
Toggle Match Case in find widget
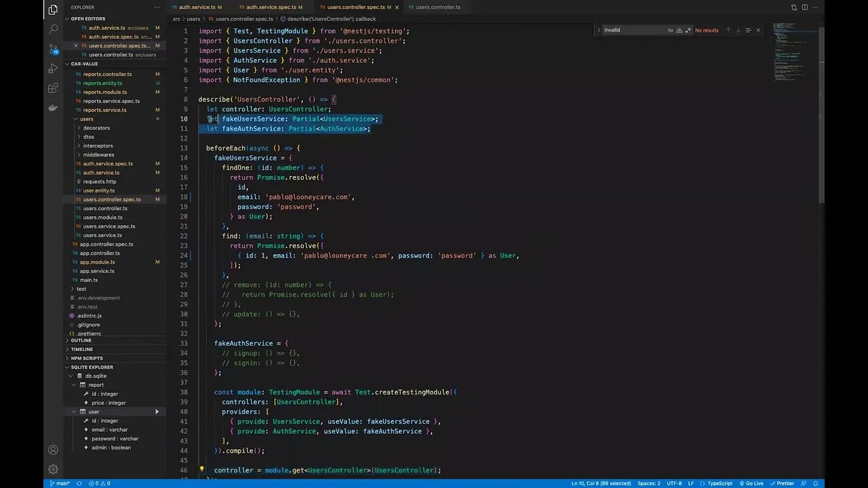pos(671,30)
